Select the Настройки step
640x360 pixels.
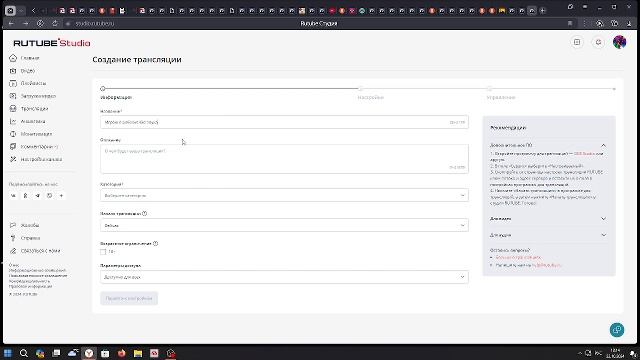coord(371,98)
